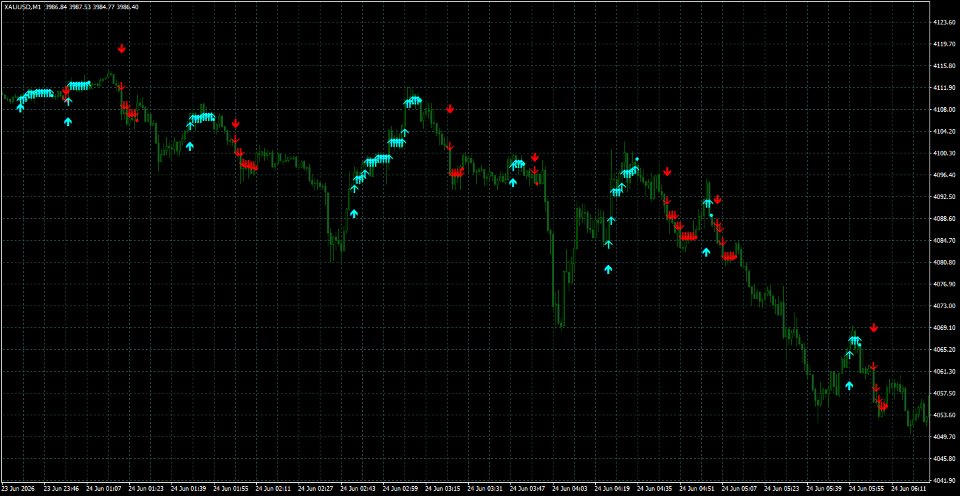960x496 pixels.
Task: Click the 24 Jun 01:07 time label
Action: pos(104,489)
